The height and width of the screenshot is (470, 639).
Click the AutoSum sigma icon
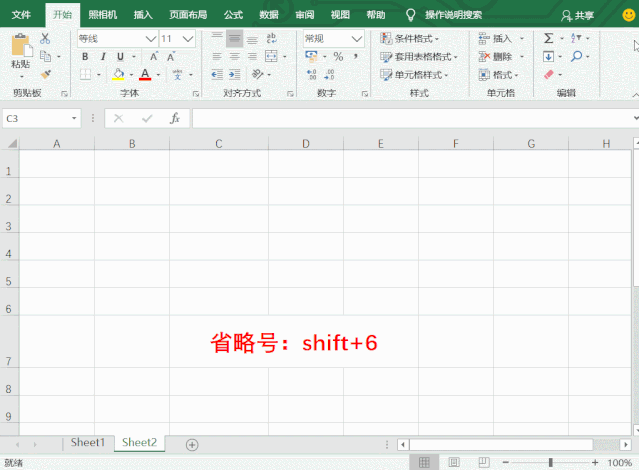click(549, 38)
